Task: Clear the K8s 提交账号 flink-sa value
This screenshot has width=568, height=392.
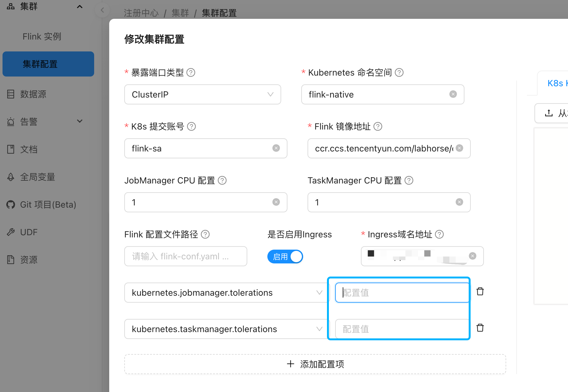Action: [276, 148]
